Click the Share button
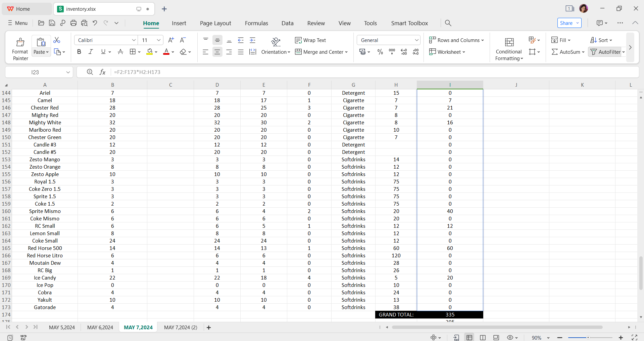 [x=569, y=23]
